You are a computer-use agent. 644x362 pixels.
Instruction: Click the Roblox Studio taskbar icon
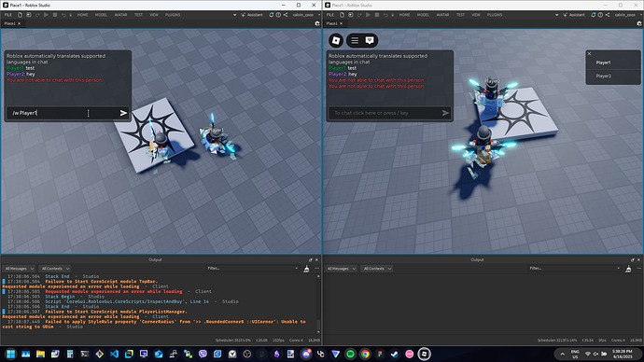pyautogui.click(x=425, y=354)
